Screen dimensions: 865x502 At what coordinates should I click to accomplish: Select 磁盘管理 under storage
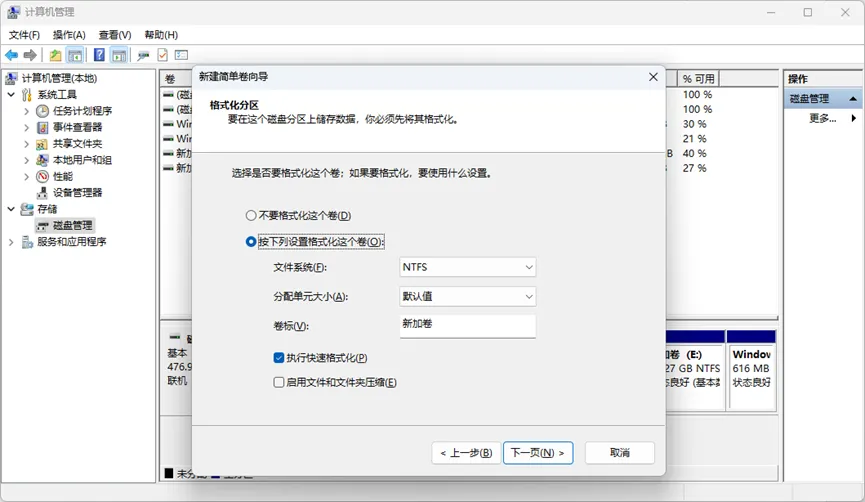(x=72, y=225)
